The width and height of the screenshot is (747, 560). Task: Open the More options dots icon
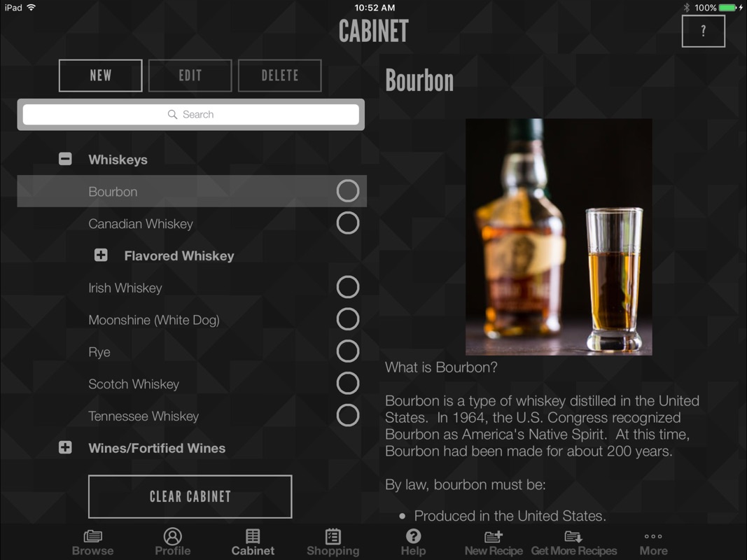click(x=653, y=536)
